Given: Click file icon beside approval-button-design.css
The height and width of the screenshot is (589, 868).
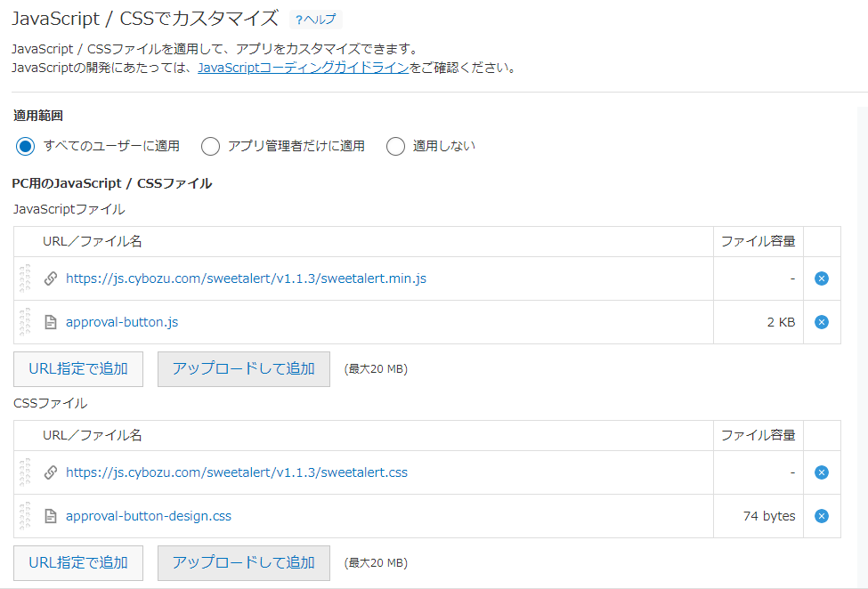Looking at the screenshot, I should [x=51, y=516].
